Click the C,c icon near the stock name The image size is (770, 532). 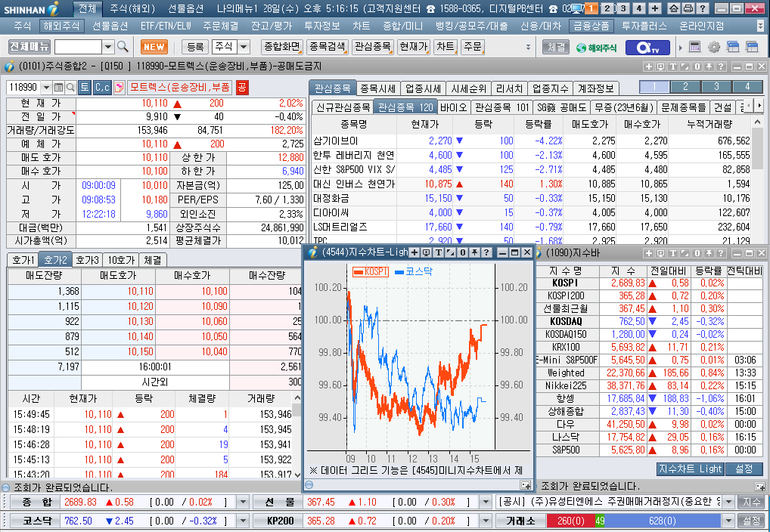pos(102,88)
